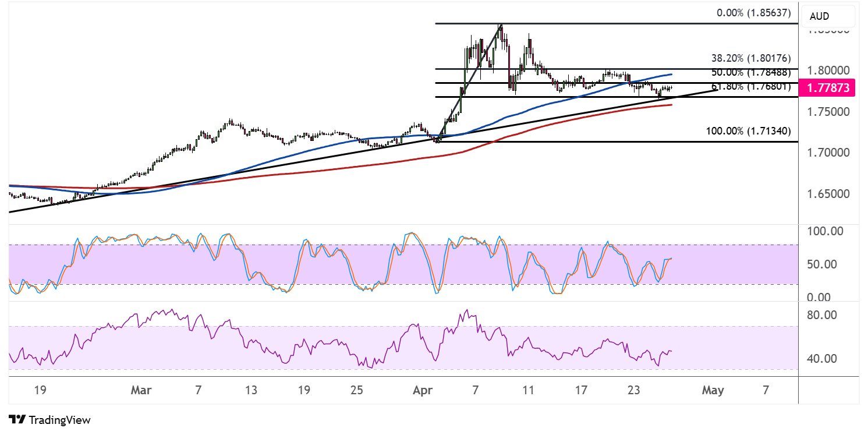Viewport: 868px width, 435px height.
Task: Click the May label on time axis
Action: click(x=713, y=391)
